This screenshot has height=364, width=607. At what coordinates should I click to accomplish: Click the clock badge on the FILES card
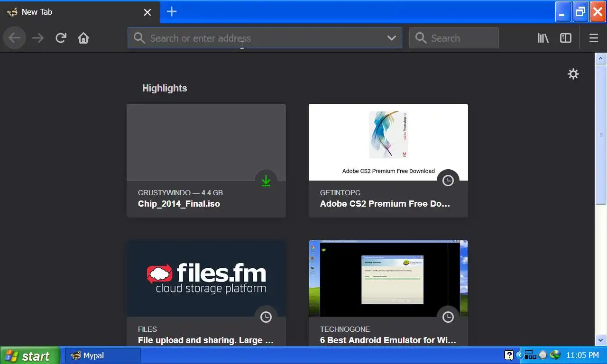click(266, 317)
